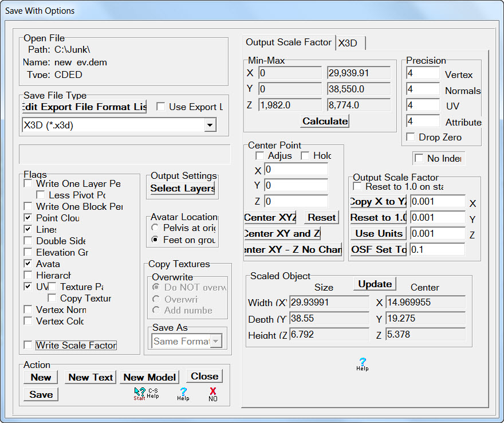Enable Less Pivot Points checkbox
Image resolution: width=504 pixels, height=423 pixels.
[41, 195]
